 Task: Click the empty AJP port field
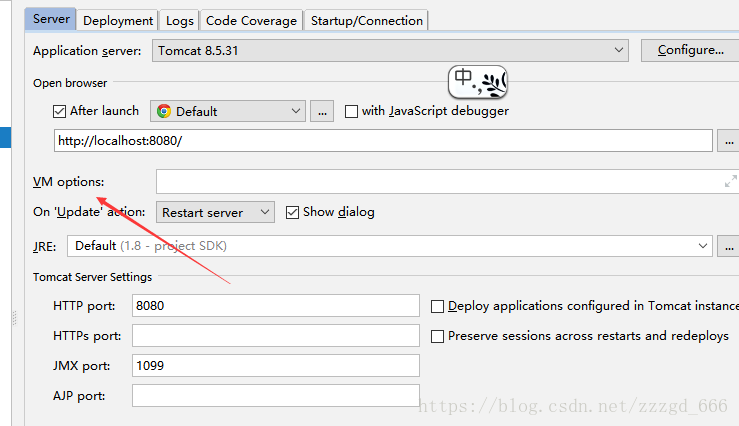(x=276, y=395)
